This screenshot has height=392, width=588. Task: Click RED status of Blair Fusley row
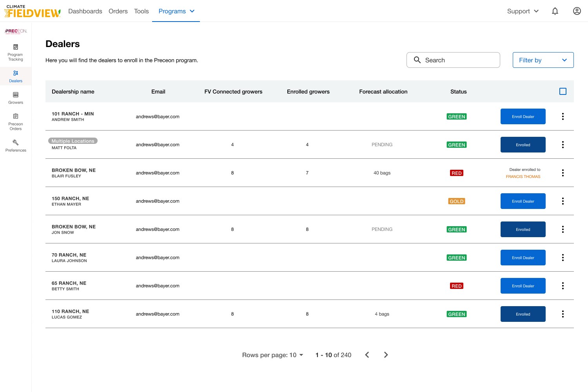[x=457, y=173]
